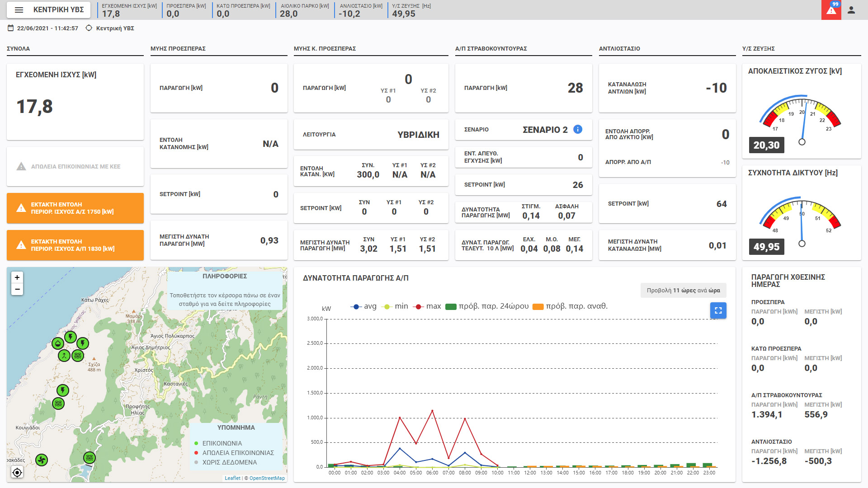Zoom in on the map

[x=17, y=277]
